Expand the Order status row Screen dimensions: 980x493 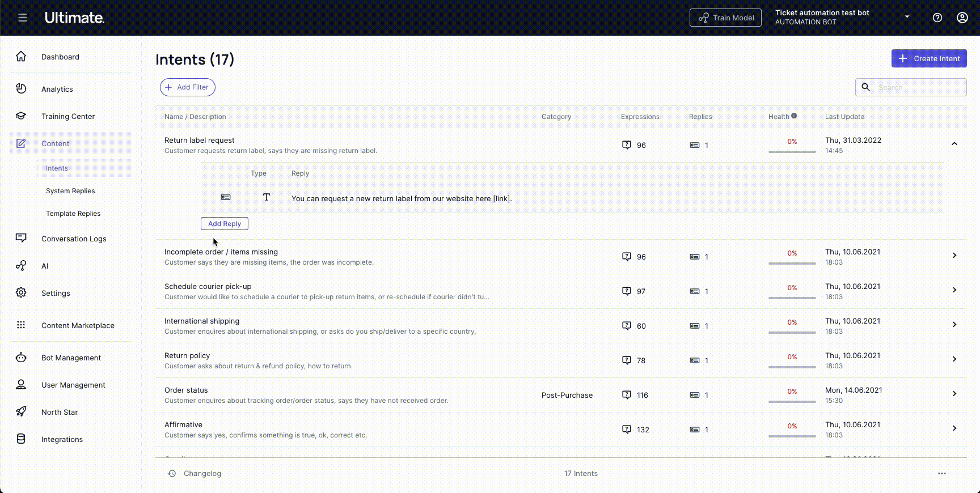tap(954, 394)
